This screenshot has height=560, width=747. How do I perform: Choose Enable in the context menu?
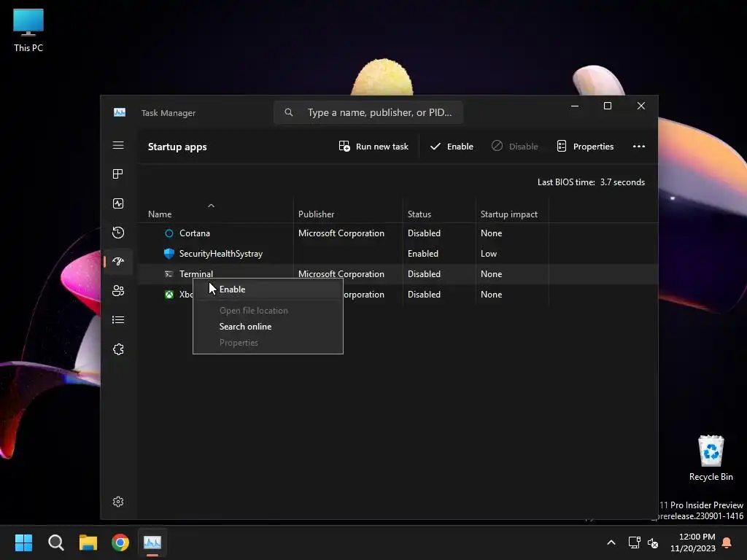[268, 289]
